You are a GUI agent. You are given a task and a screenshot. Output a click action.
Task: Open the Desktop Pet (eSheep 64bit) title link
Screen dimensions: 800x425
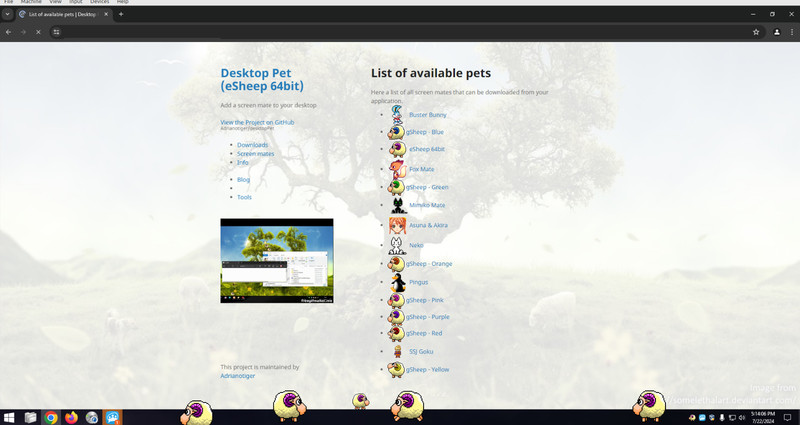[x=262, y=80]
